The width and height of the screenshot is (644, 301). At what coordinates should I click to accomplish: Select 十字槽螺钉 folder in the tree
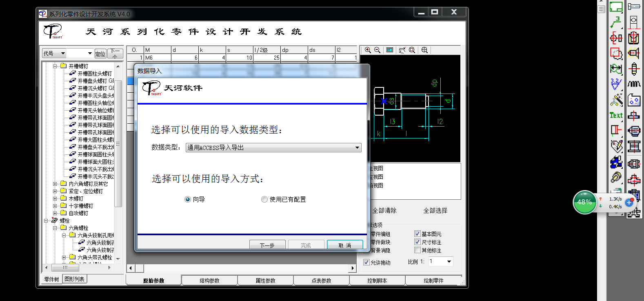[x=81, y=206]
